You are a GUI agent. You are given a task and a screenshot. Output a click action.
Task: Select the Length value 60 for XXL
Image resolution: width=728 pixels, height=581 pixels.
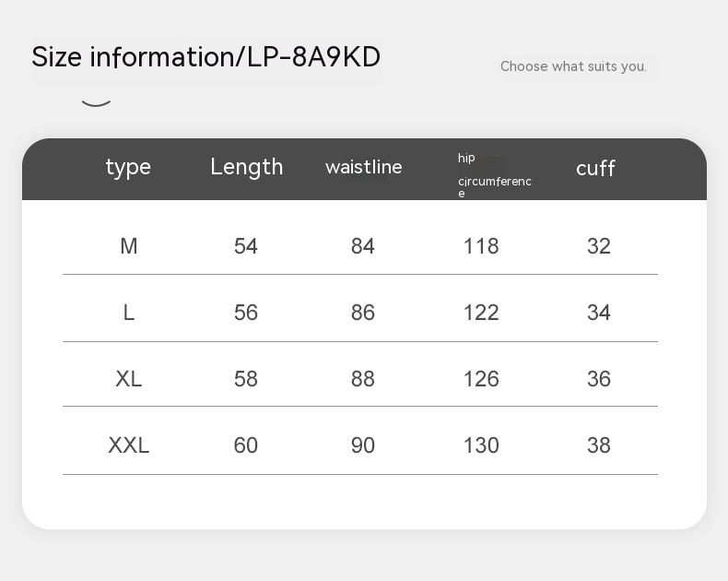tap(246, 445)
